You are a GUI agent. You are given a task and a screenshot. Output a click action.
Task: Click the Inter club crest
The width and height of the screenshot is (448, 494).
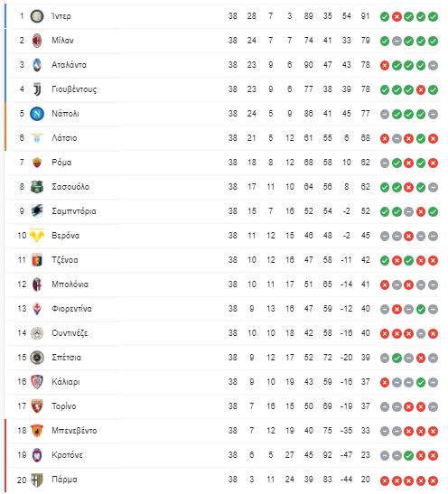tap(37, 16)
